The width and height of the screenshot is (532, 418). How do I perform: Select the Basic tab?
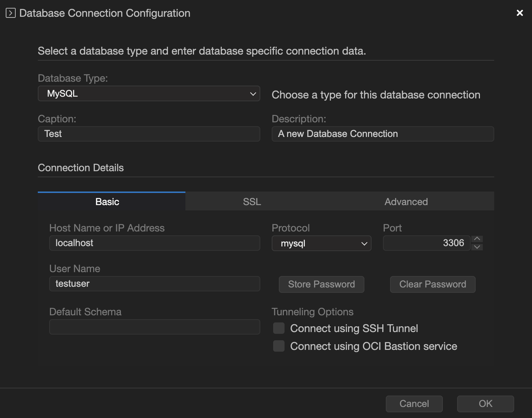point(107,202)
